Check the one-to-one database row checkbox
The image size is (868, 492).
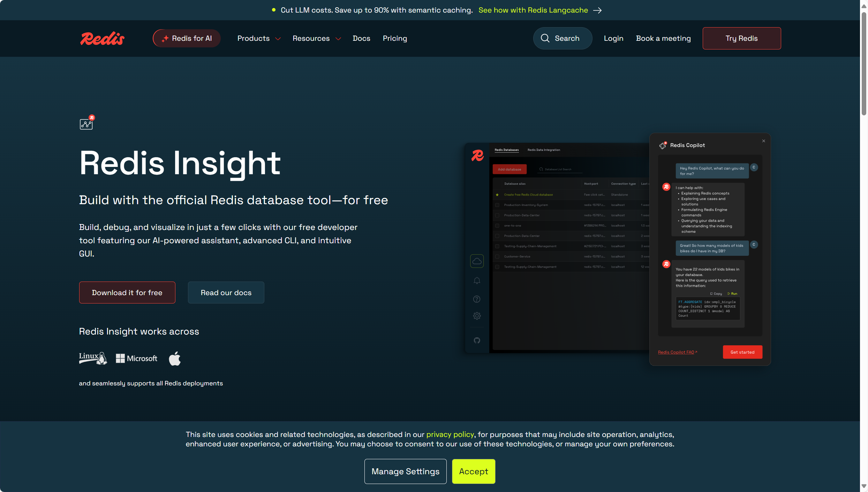point(497,226)
